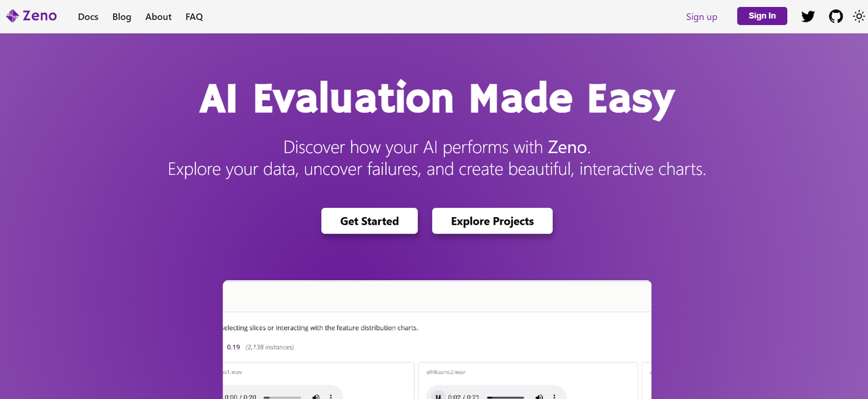Seek in the afrikaans2.wav progress bar
Viewport: 868px width, 399px height.
tap(505, 397)
